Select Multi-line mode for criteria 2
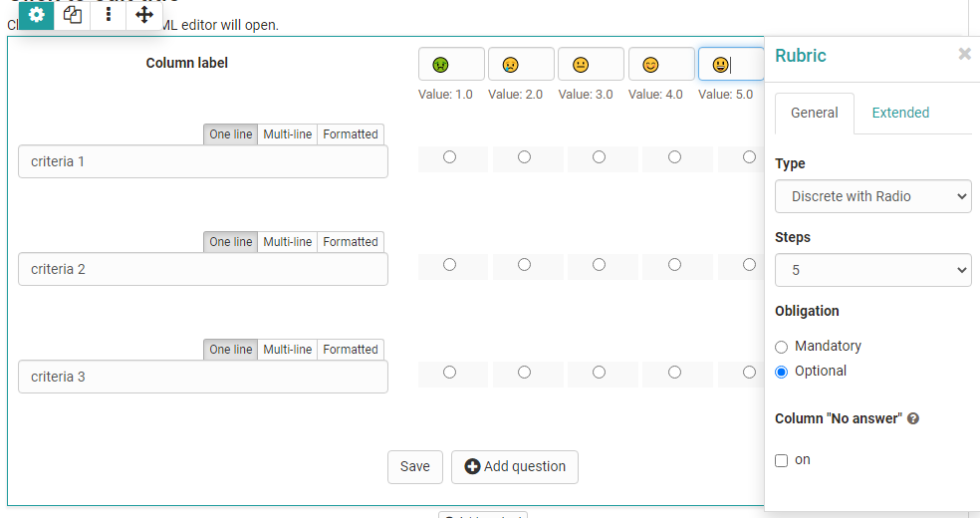The height and width of the screenshot is (518, 980). (x=288, y=242)
